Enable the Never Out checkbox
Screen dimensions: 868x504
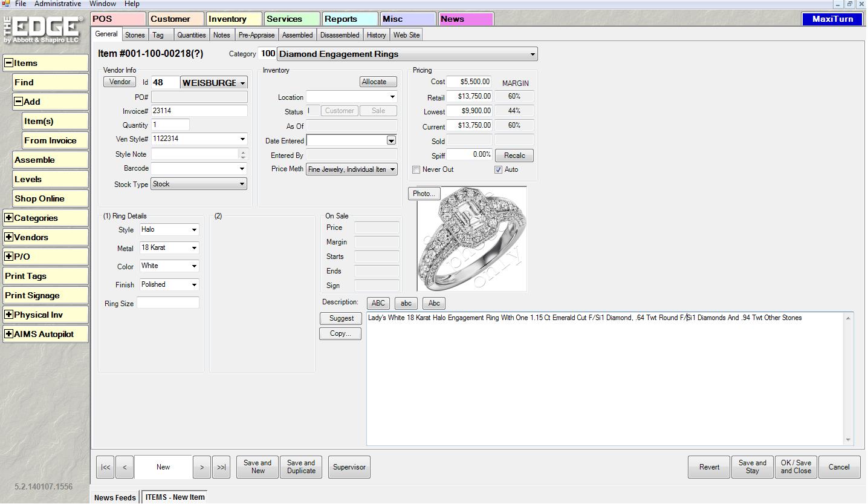pyautogui.click(x=416, y=170)
